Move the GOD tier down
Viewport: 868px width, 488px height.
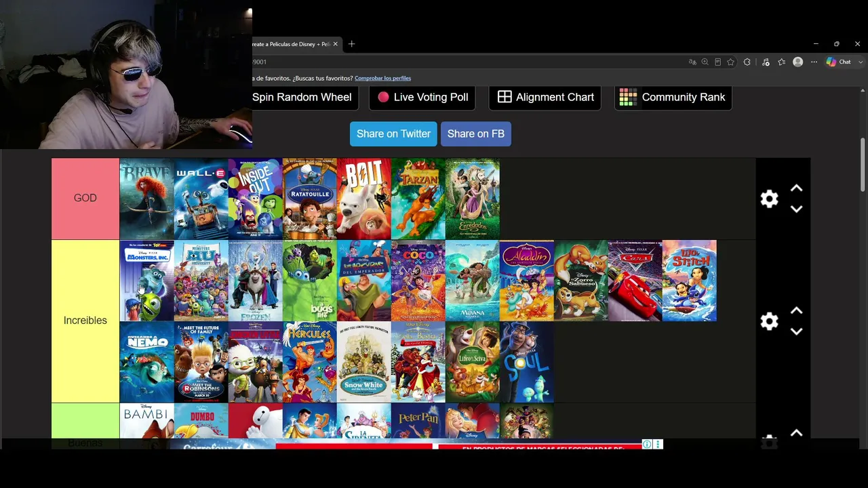tap(797, 209)
